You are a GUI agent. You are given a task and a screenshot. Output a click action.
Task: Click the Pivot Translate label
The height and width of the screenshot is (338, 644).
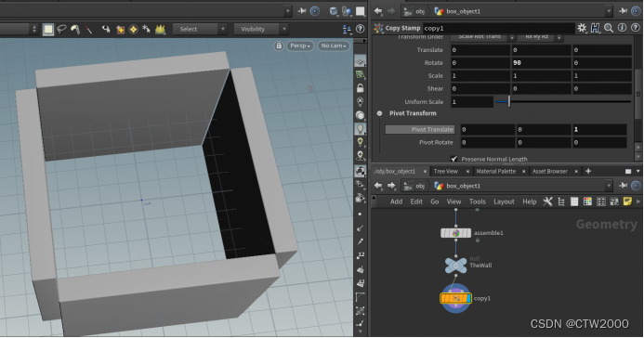tap(420, 129)
